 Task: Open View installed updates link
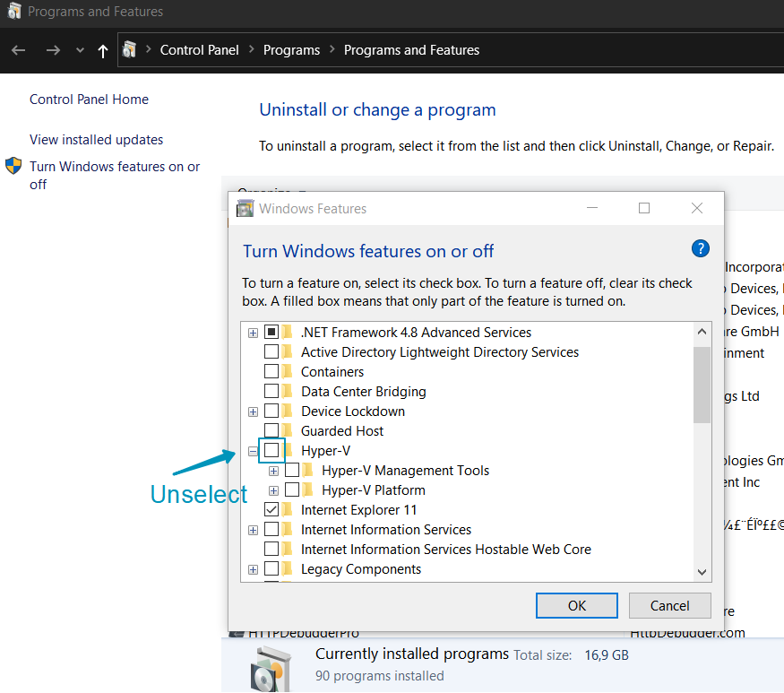click(x=96, y=140)
